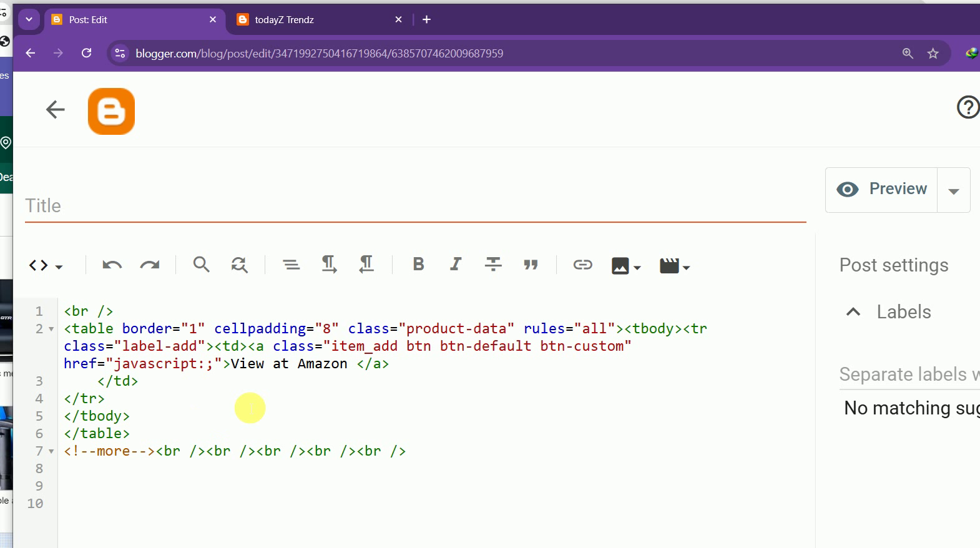Close the todayZ Trendz tab
This screenshot has width=980, height=548.
399,20
